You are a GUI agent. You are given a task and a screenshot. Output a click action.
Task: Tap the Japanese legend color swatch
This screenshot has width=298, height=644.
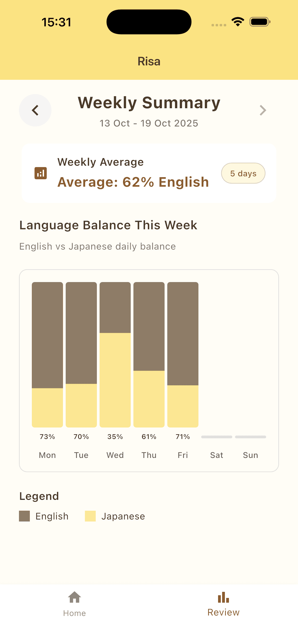point(90,516)
